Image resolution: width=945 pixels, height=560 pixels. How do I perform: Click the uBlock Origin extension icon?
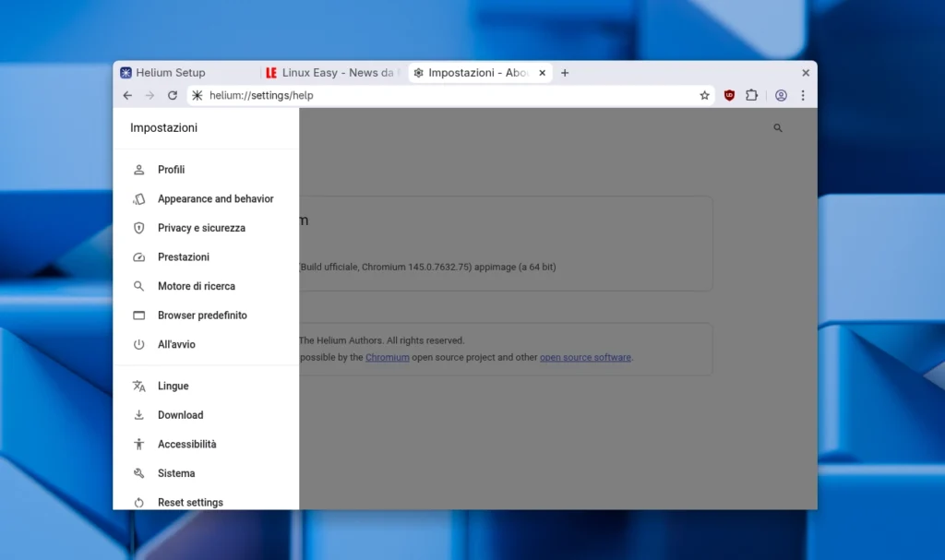tap(729, 95)
